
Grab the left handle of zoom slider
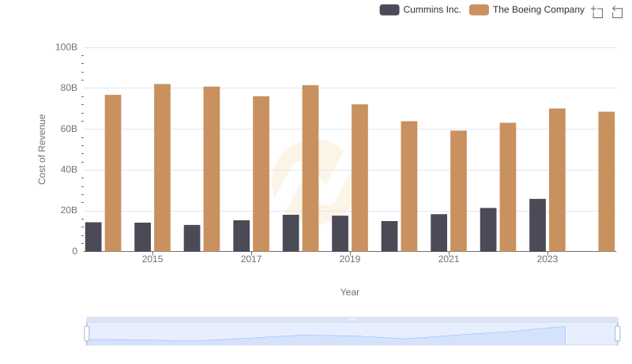coord(87,334)
